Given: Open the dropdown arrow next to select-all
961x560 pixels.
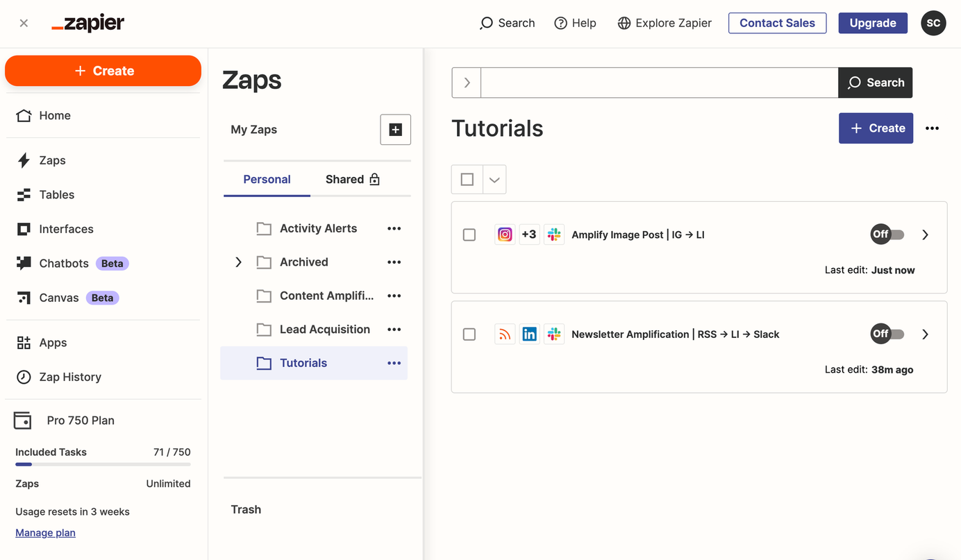Looking at the screenshot, I should (494, 179).
